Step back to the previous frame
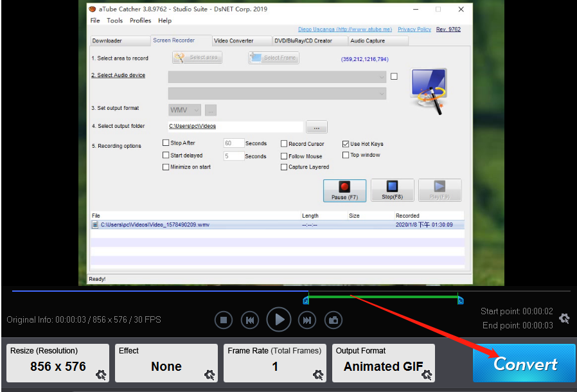The height and width of the screenshot is (392, 577). pos(250,319)
